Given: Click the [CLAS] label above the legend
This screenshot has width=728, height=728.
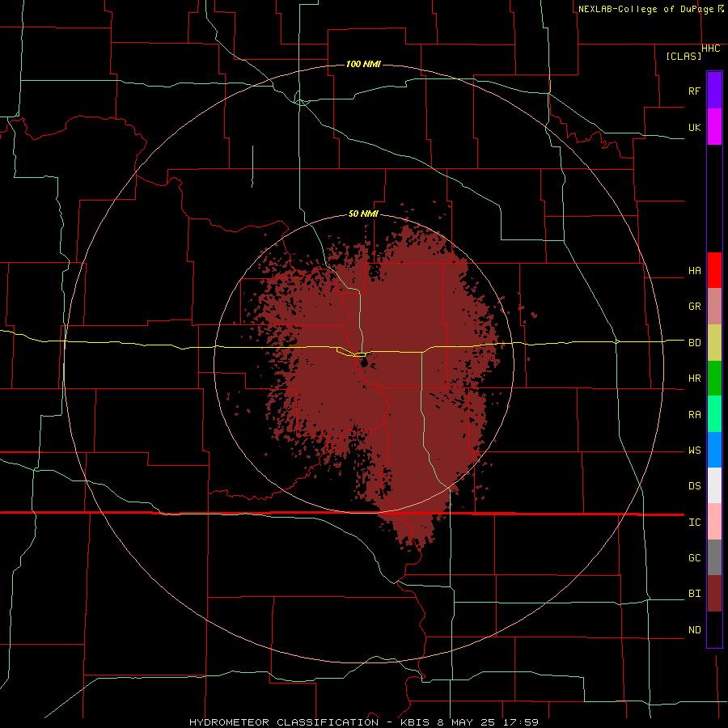Looking at the screenshot, I should point(684,57).
